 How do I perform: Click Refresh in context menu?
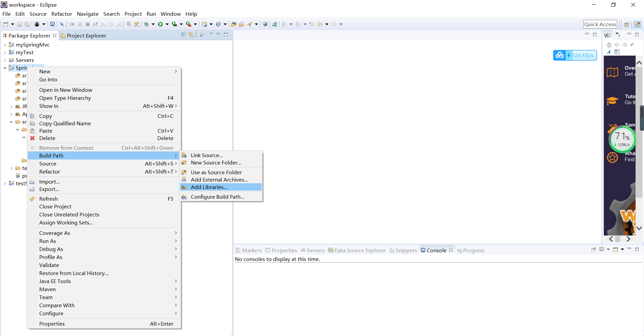click(104, 199)
